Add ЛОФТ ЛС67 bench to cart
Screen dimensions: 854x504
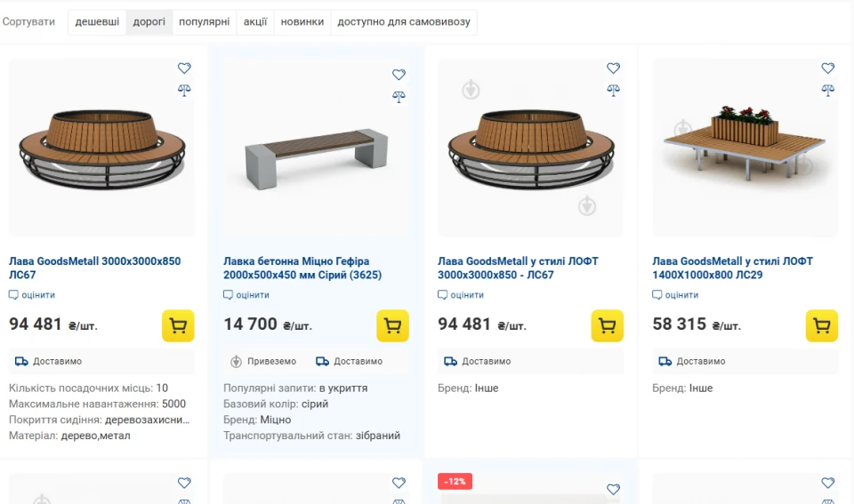pos(607,325)
